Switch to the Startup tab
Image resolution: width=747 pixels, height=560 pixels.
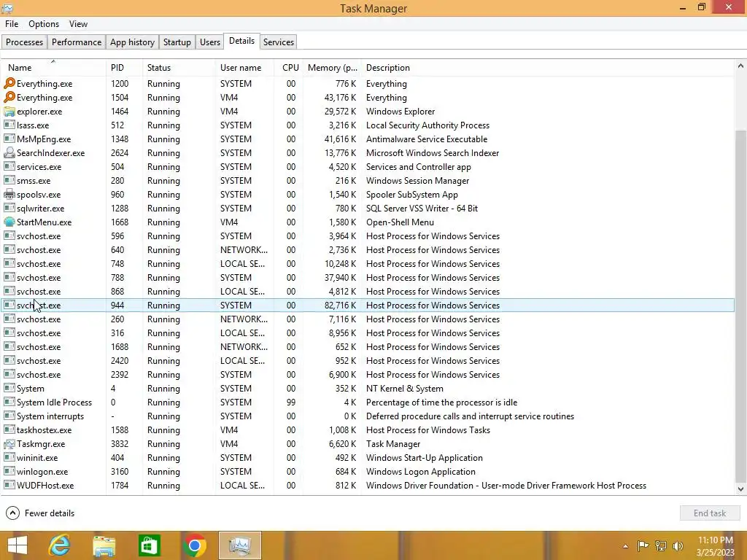(177, 42)
